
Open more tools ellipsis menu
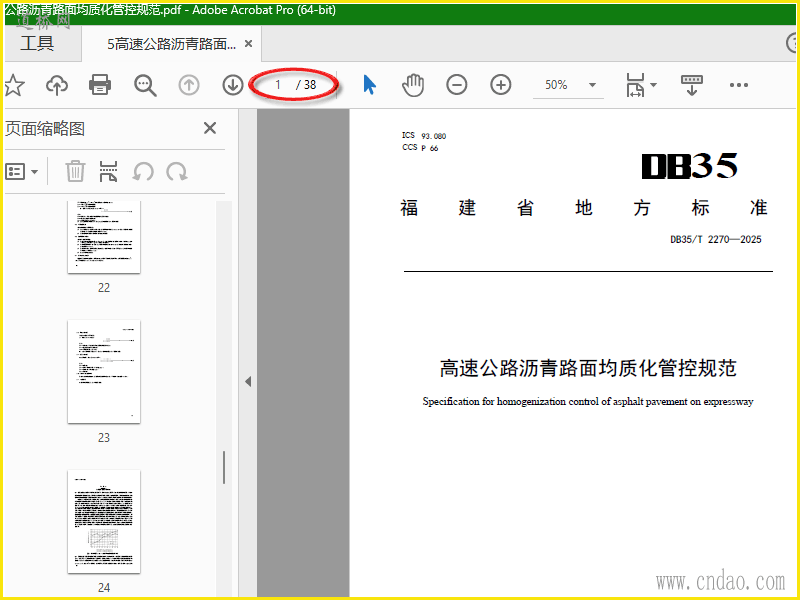click(739, 85)
